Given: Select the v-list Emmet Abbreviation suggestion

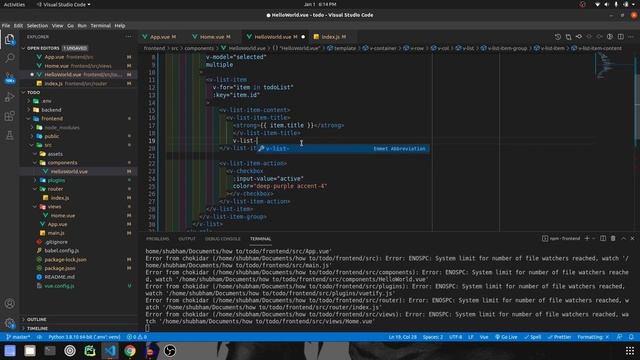Looking at the screenshot, I should click(x=343, y=149).
